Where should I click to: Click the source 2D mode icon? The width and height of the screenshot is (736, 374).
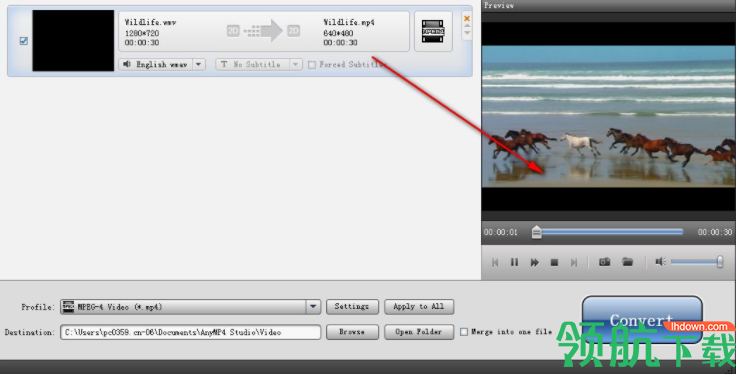[233, 31]
